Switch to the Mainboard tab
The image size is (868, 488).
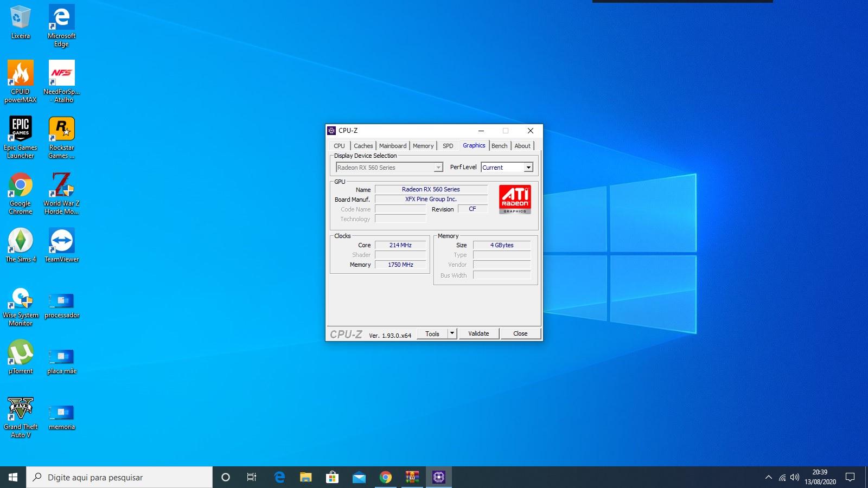click(x=393, y=146)
